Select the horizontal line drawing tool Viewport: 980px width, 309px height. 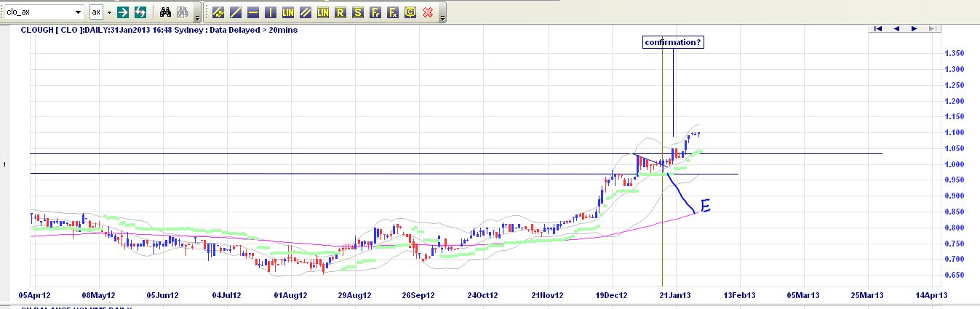coord(253,12)
